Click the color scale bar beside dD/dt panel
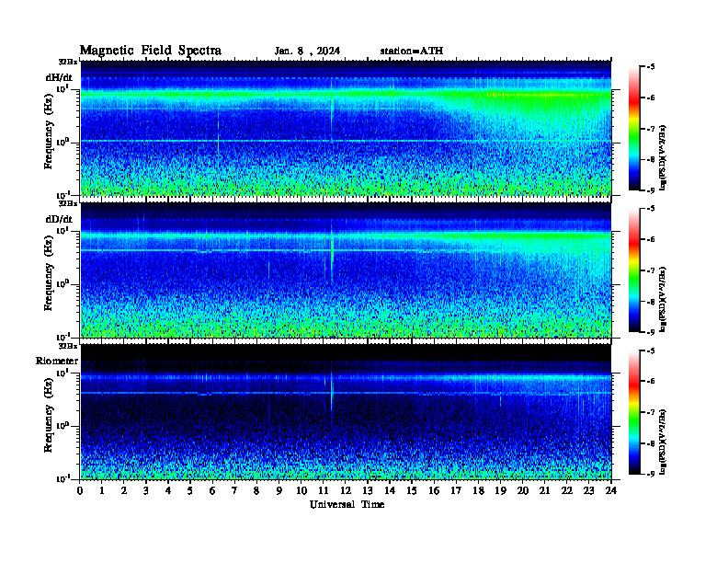Viewport: 728px width, 563px height. (634, 270)
